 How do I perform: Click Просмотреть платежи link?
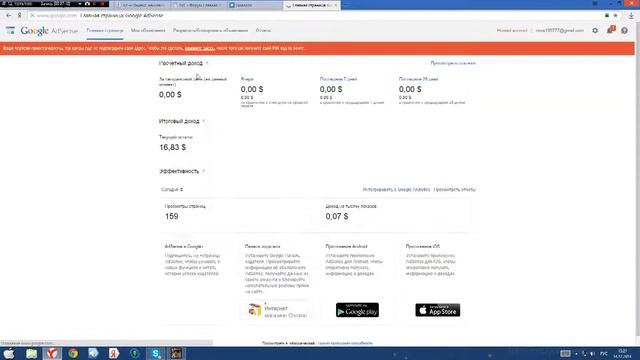[453, 63]
